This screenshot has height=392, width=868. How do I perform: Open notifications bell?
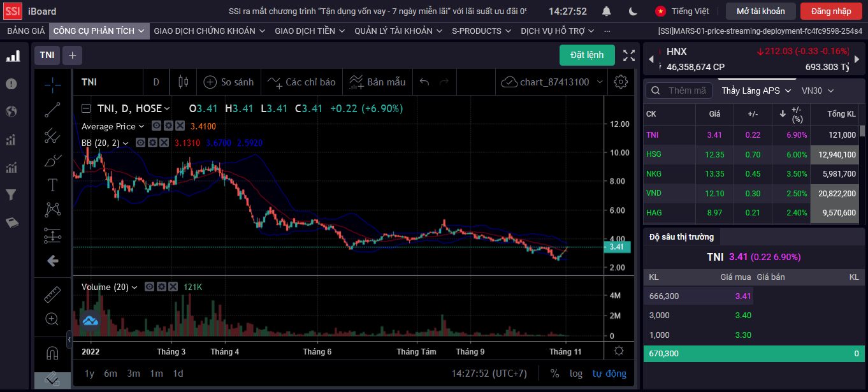pos(607,11)
